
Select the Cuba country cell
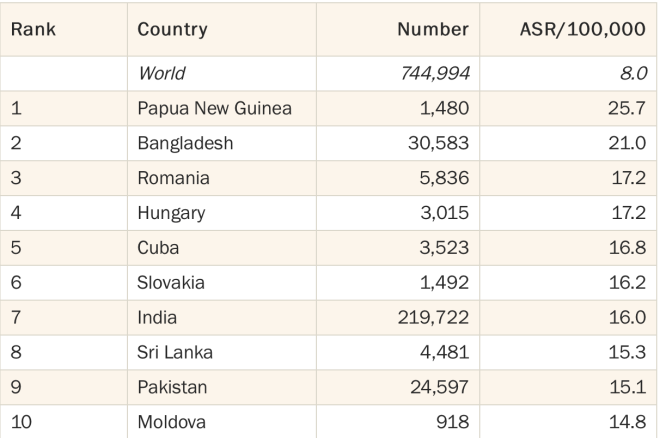(x=158, y=248)
